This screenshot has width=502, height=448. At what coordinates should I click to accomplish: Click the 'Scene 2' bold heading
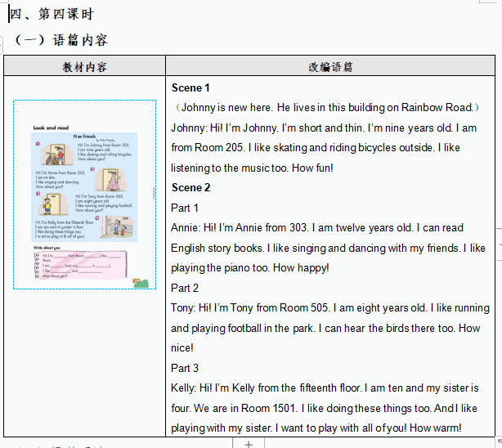pyautogui.click(x=191, y=188)
